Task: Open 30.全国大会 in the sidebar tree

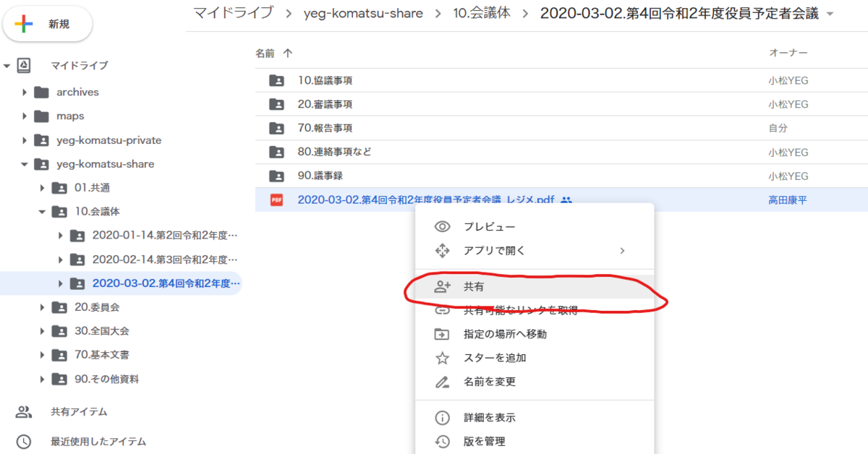Action: (x=102, y=331)
